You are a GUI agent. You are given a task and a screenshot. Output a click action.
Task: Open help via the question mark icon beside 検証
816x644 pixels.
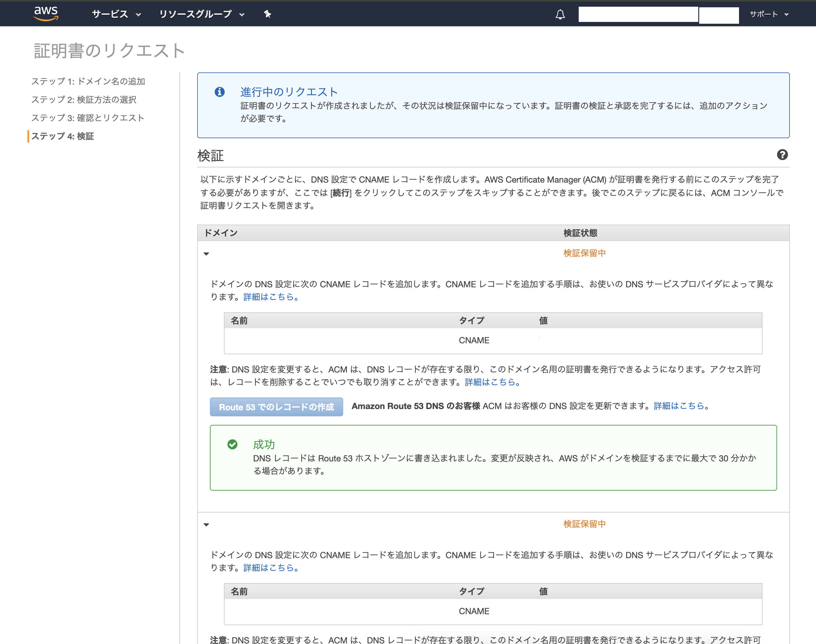783,155
